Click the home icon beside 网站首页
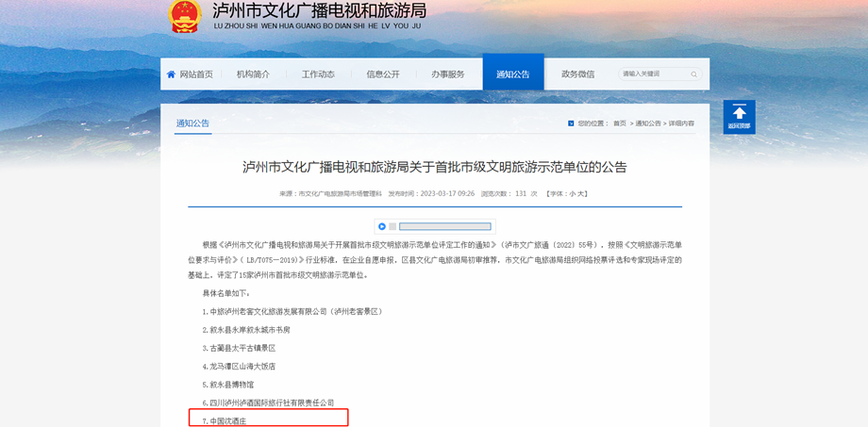Viewport: 868px width, 427px height. [171, 74]
